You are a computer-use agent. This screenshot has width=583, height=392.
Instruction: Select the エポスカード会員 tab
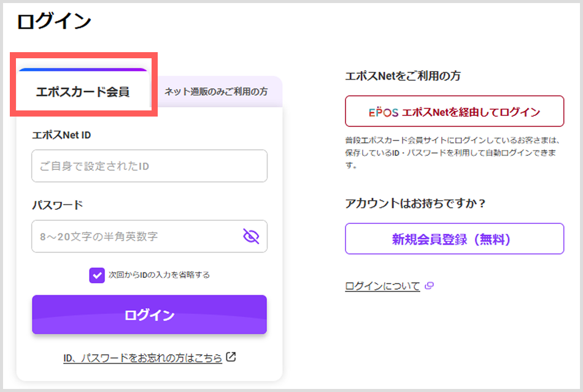pos(83,92)
